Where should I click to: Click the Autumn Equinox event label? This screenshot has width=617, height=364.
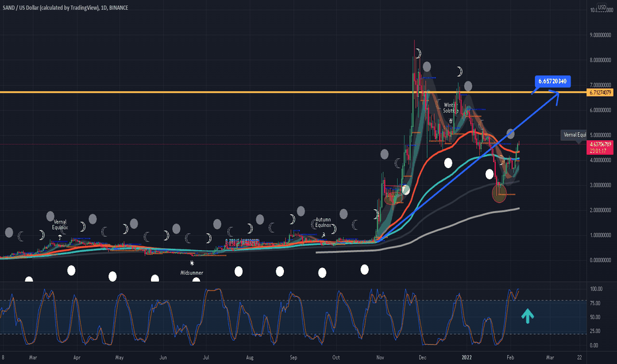pyautogui.click(x=323, y=222)
